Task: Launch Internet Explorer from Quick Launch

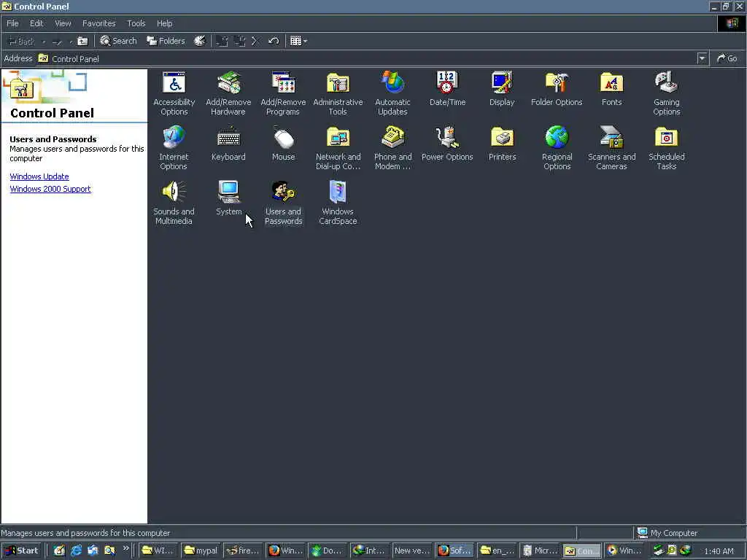Action: [76, 551]
